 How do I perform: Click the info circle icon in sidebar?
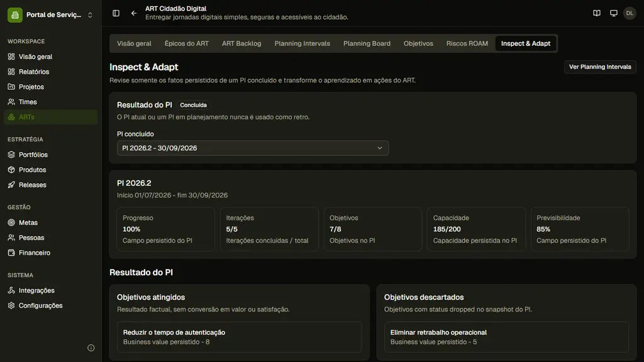click(91, 348)
